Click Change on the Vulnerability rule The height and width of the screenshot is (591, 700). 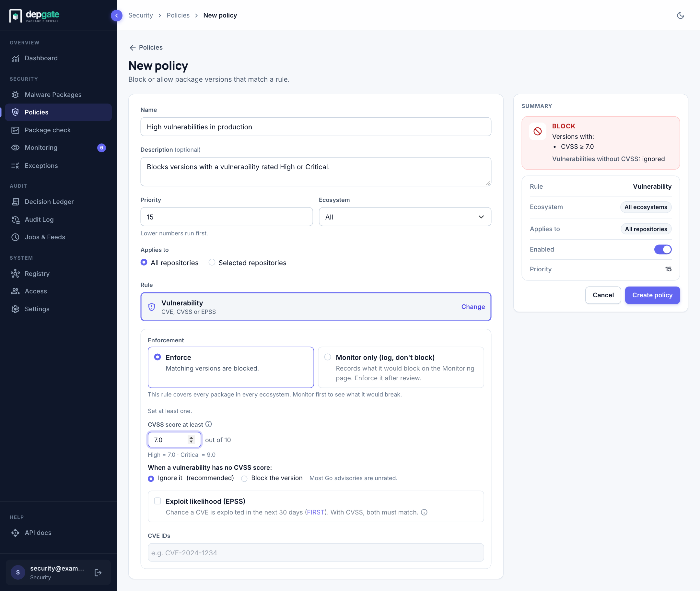[x=473, y=307]
